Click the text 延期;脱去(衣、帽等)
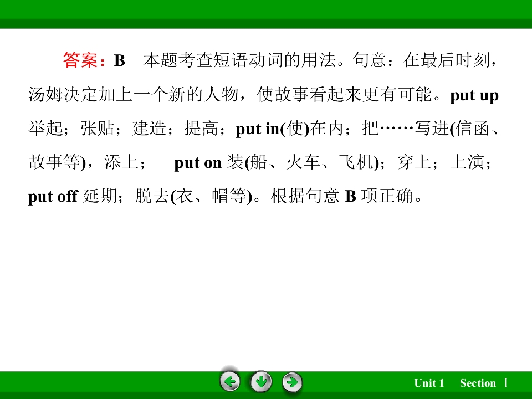Viewport: 532px width, 399px height. 168,196
